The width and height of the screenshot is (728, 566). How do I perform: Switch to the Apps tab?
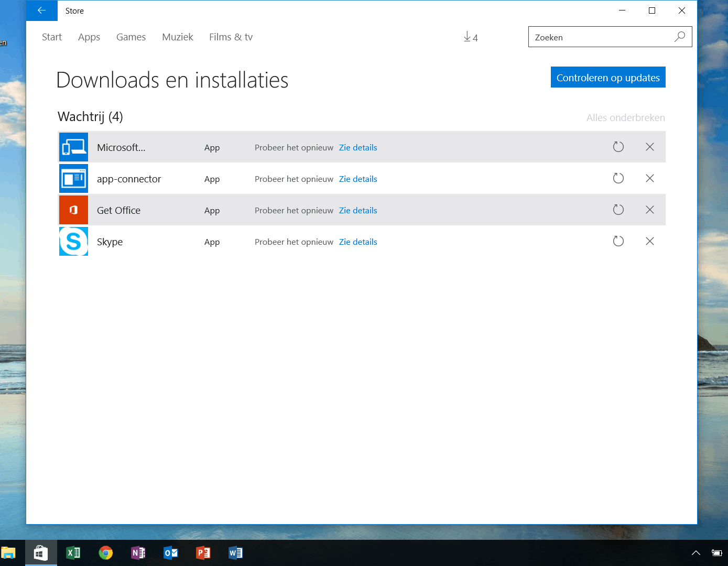(89, 37)
